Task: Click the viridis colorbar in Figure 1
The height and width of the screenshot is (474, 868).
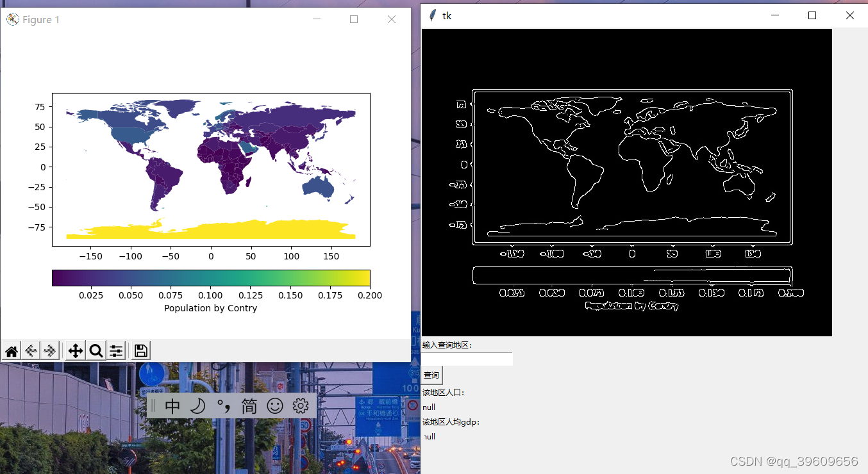Action: click(211, 277)
